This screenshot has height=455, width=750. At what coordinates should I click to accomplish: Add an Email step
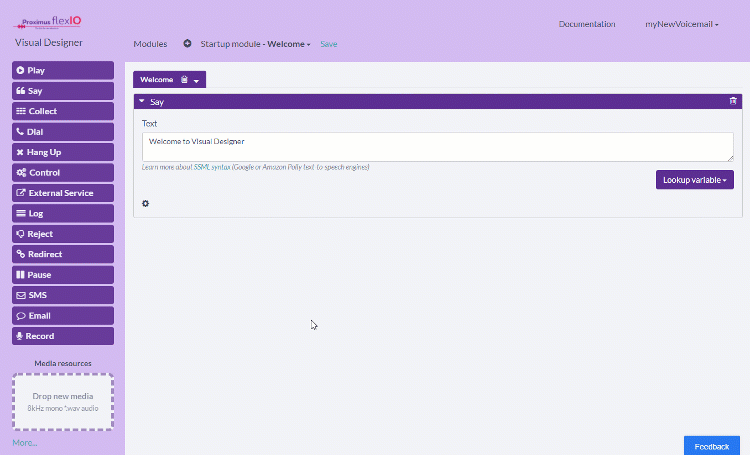click(63, 316)
